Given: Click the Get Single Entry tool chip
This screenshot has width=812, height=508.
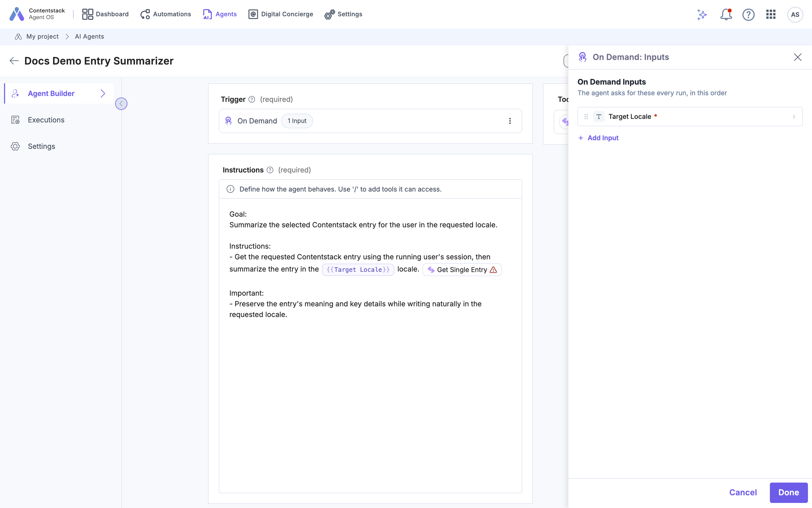Looking at the screenshot, I should click(x=462, y=269).
